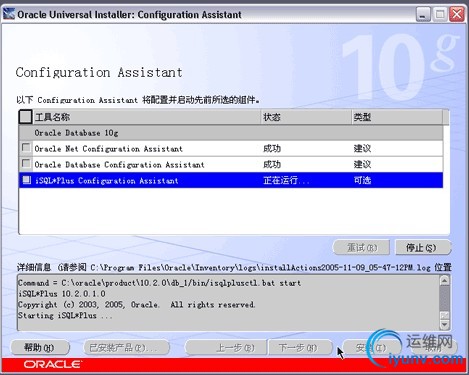Click the Oracle installer title bar icon

[x=9, y=14]
